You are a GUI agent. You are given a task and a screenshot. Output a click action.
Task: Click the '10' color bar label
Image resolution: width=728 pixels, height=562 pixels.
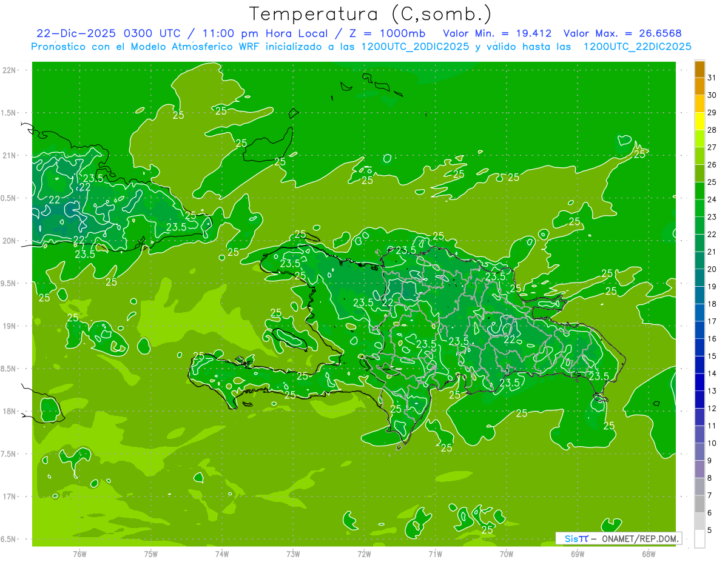click(712, 443)
